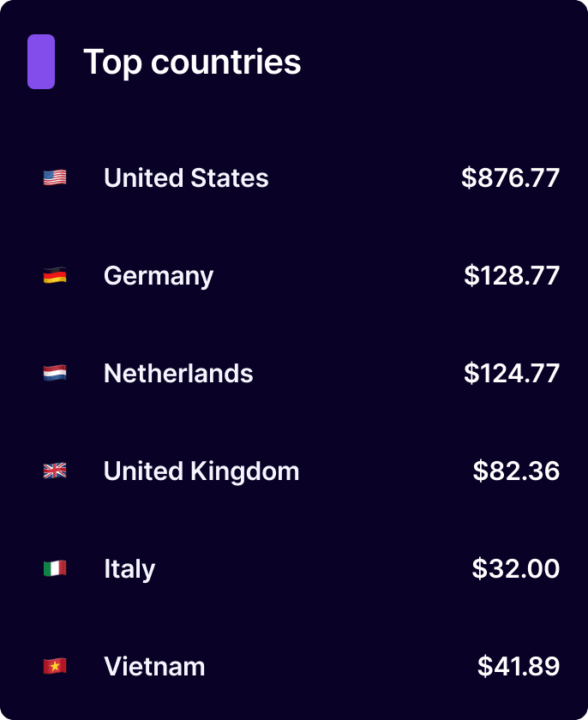The height and width of the screenshot is (720, 588).
Task: Click the Vietnam flag icon
Action: (55, 666)
